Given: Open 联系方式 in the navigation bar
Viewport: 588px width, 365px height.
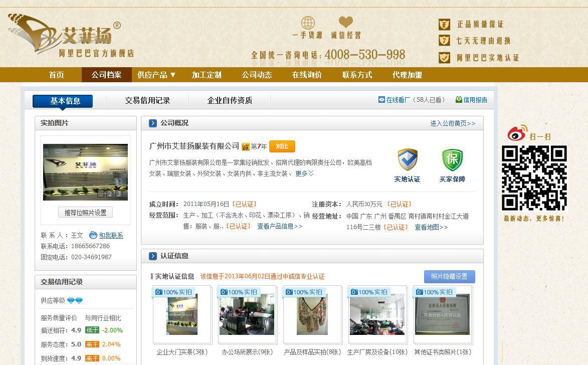Looking at the screenshot, I should click(x=357, y=75).
